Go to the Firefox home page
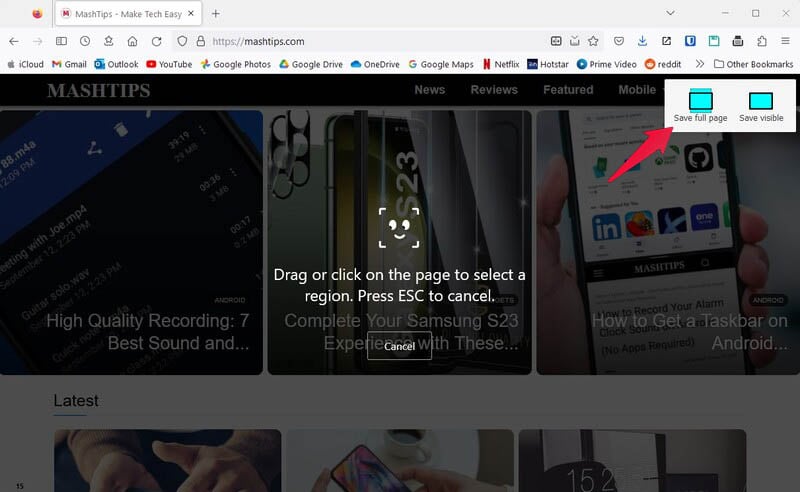Screen dimensions: 800x492 pyautogui.click(x=132, y=41)
